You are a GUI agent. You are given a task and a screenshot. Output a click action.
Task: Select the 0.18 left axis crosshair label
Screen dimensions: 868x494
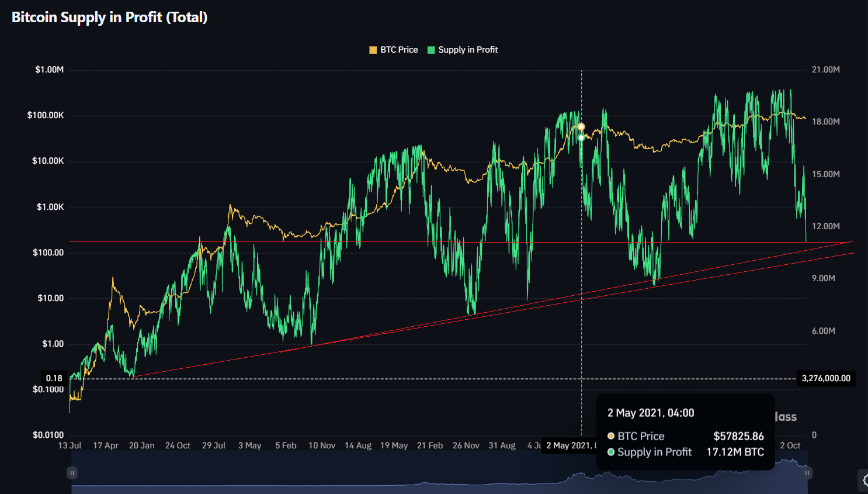click(x=54, y=378)
